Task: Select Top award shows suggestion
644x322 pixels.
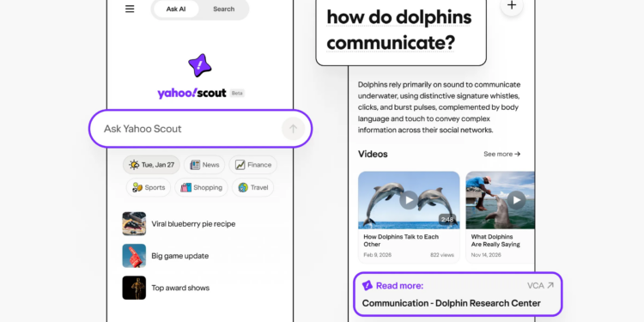Action: point(180,288)
